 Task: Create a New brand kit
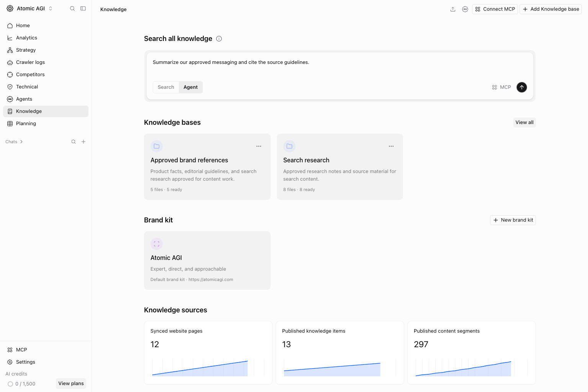(513, 220)
